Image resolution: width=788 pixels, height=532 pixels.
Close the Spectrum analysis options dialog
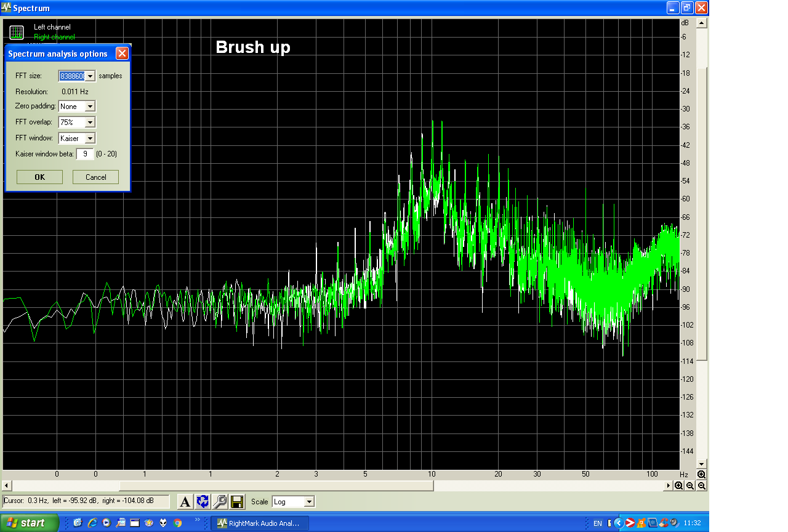pos(122,54)
